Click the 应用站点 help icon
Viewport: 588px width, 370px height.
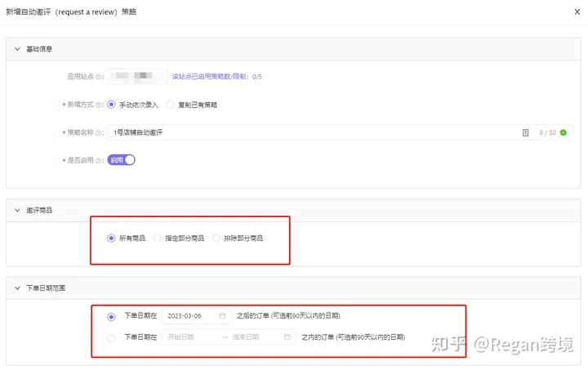98,77
